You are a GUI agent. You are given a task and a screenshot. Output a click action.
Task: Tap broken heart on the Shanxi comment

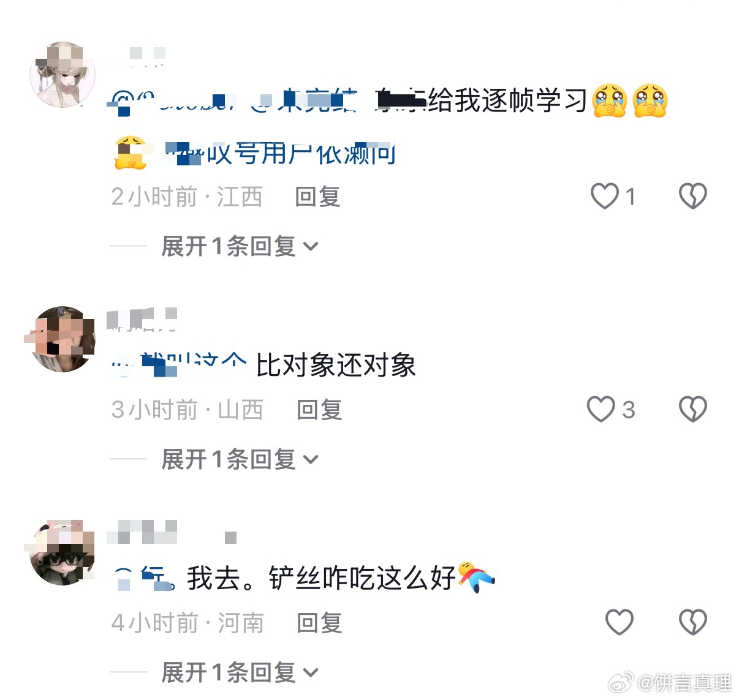coord(693,409)
